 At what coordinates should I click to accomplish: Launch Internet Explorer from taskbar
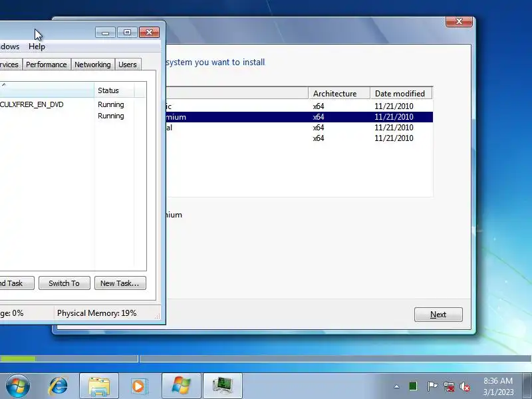pyautogui.click(x=59, y=386)
